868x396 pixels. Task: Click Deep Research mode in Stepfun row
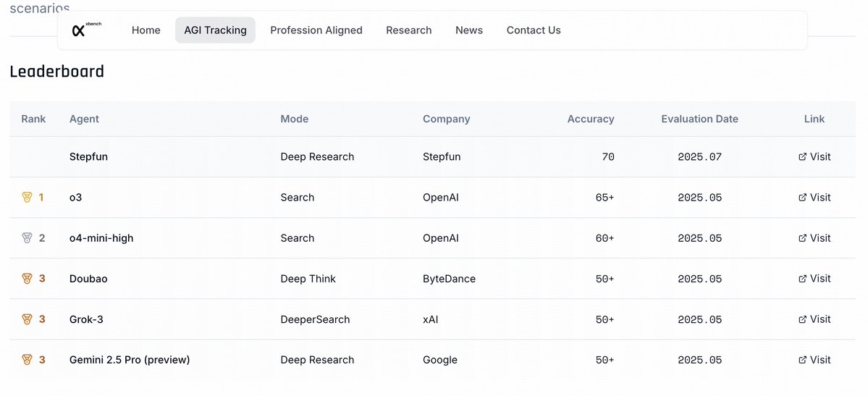(317, 157)
